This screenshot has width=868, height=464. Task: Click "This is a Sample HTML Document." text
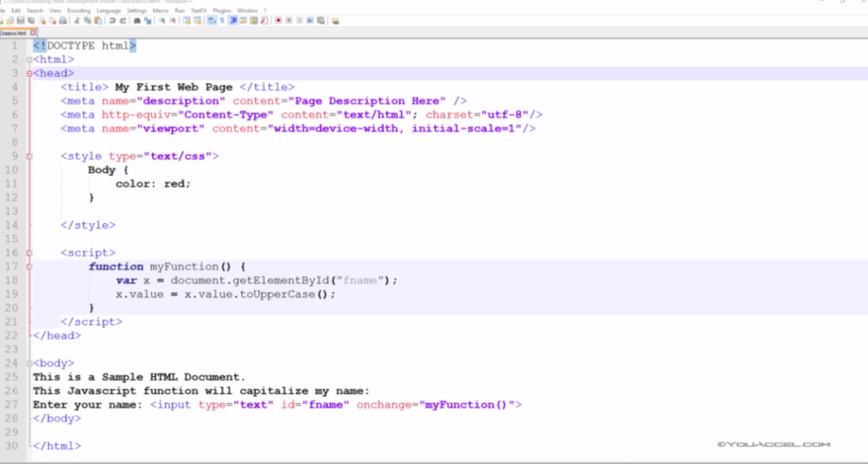click(x=139, y=377)
